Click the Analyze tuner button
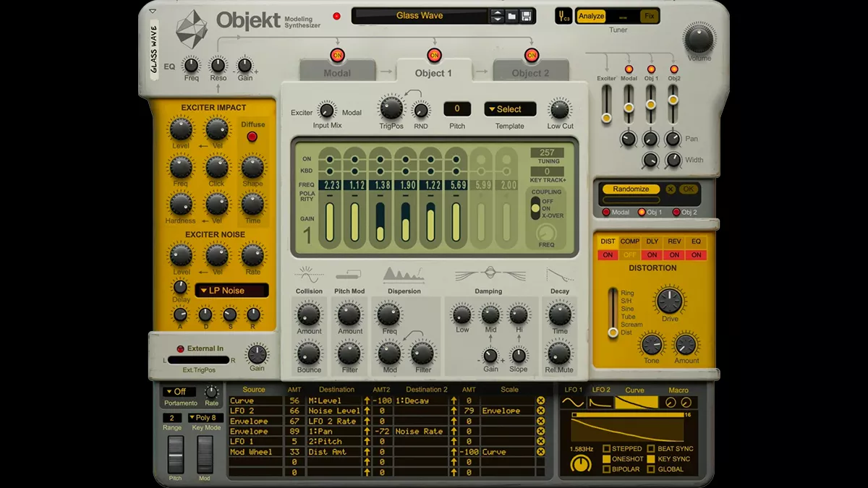868x488 pixels. [591, 16]
